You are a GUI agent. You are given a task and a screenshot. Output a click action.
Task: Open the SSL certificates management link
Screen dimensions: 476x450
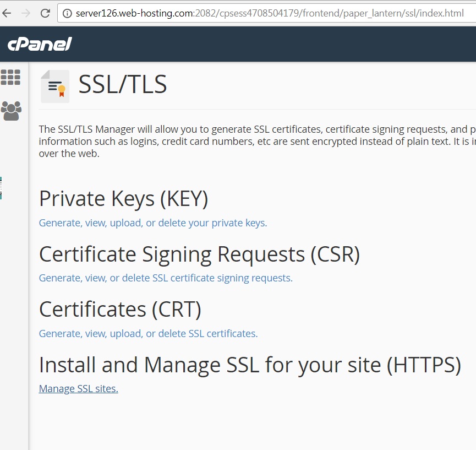tap(148, 334)
